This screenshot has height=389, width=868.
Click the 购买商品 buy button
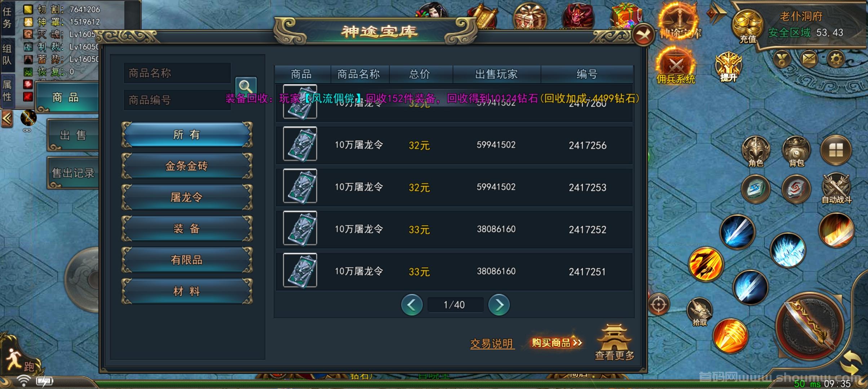pyautogui.click(x=557, y=343)
